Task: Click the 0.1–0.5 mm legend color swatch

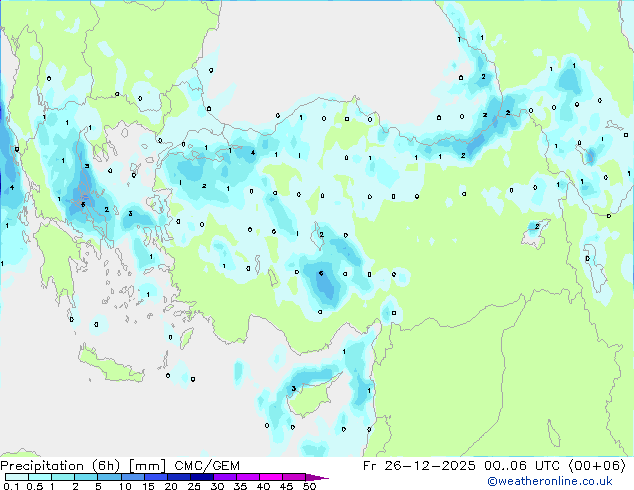Action: tap(17, 477)
